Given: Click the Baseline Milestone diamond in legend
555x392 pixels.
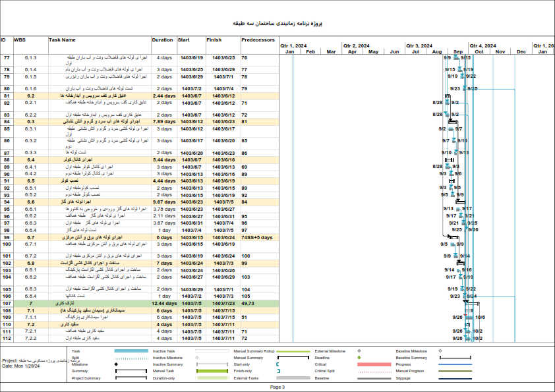Looking at the screenshot, I should (x=440, y=351).
